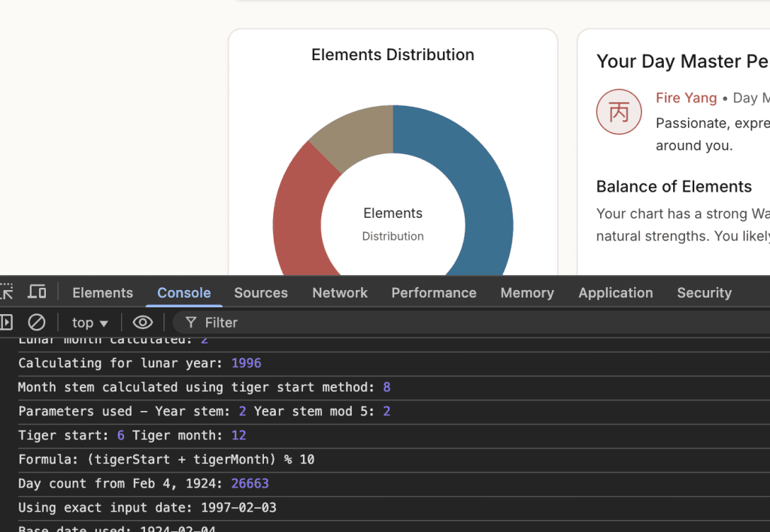Activate the inspect element picker icon
The height and width of the screenshot is (532, 770).
6,292
